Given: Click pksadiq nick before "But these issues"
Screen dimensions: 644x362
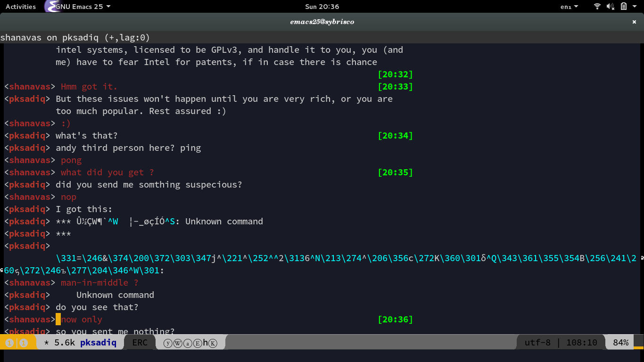Looking at the screenshot, I should click(x=27, y=99).
